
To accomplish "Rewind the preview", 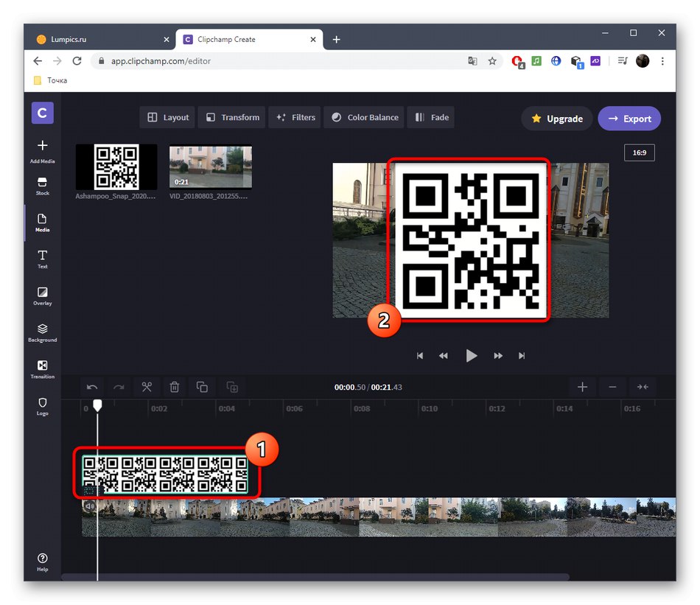I will (x=444, y=356).
